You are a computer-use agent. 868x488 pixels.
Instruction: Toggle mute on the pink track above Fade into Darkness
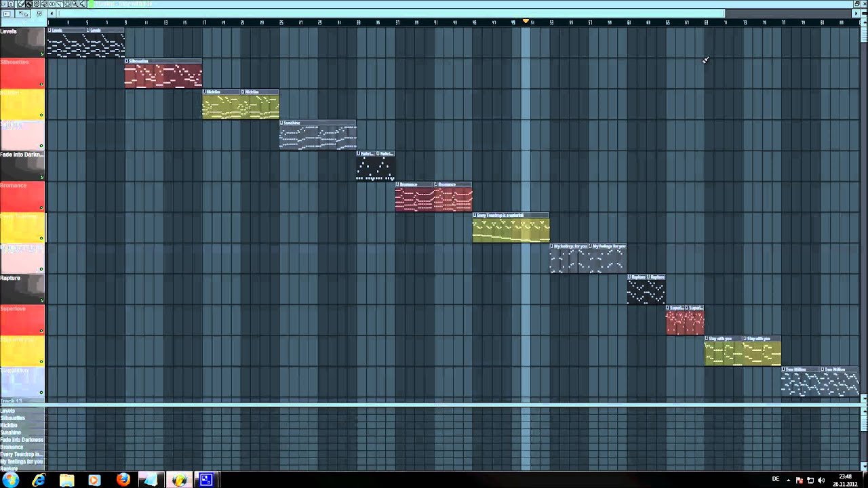pos(41,146)
